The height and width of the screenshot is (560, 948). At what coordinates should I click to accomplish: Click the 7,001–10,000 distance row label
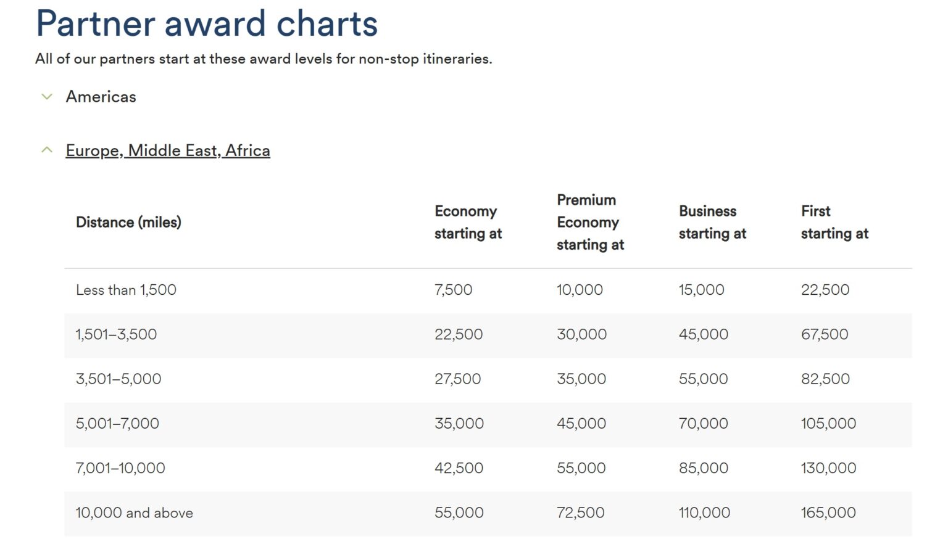coord(120,468)
